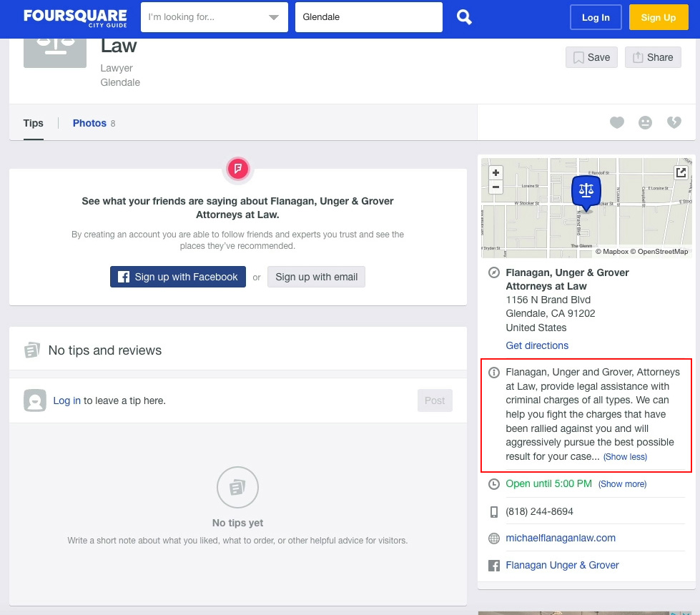Expand the map to full view
Screen dimensions: 700x615
pos(681,172)
